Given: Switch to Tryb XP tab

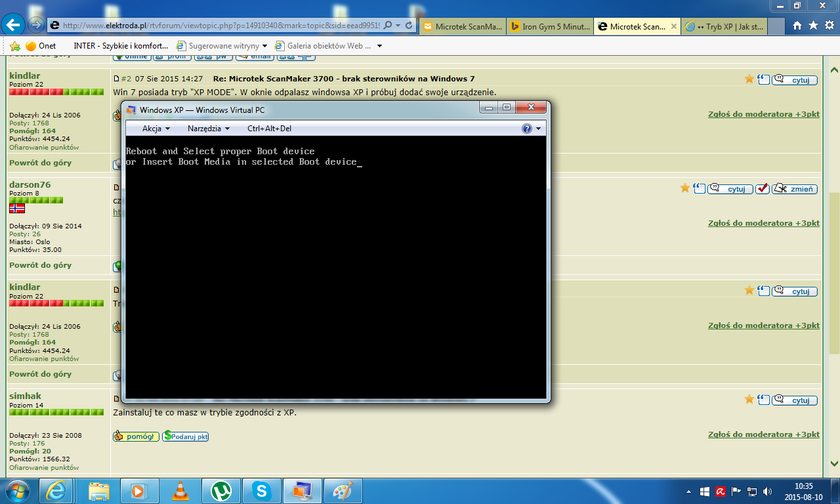Looking at the screenshot, I should [723, 27].
